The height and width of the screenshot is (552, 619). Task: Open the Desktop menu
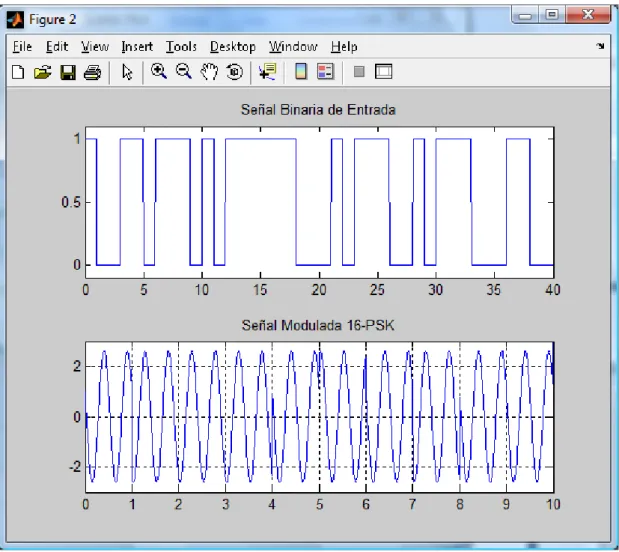click(233, 47)
